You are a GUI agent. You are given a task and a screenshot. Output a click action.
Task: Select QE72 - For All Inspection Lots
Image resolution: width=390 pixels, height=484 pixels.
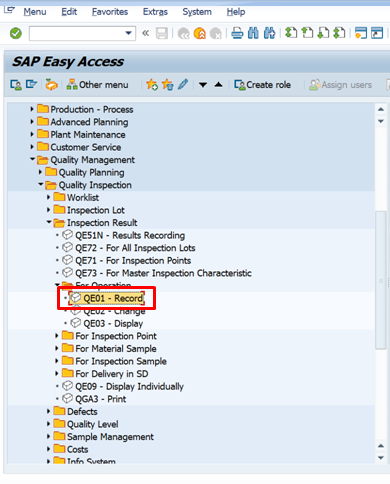tap(135, 248)
